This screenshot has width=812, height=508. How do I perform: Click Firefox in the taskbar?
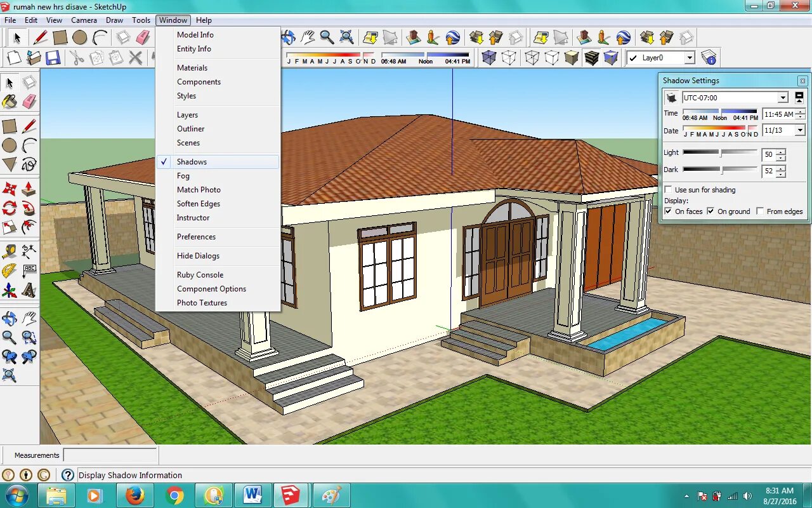pyautogui.click(x=134, y=495)
